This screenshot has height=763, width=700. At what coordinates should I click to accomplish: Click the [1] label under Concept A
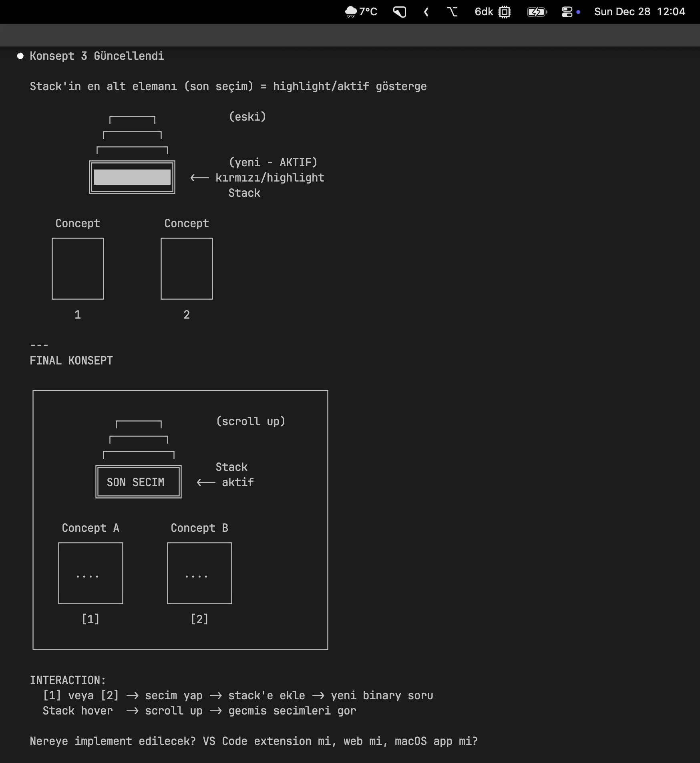pyautogui.click(x=91, y=619)
